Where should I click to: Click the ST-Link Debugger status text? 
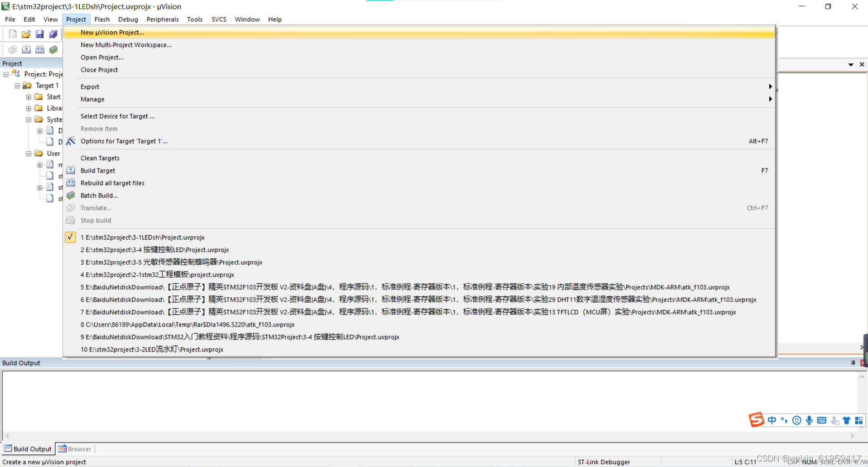click(604, 462)
